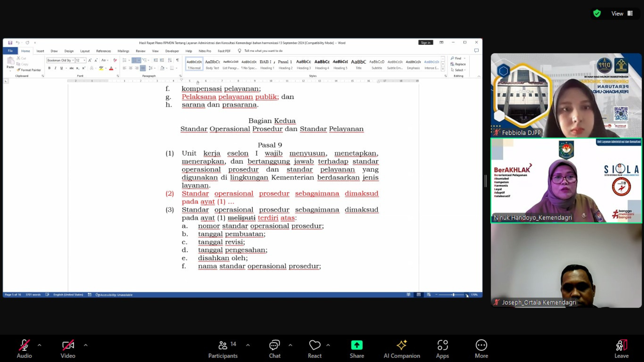Click the Increase Indent icon
The height and width of the screenshot is (362, 644).
(x=162, y=60)
